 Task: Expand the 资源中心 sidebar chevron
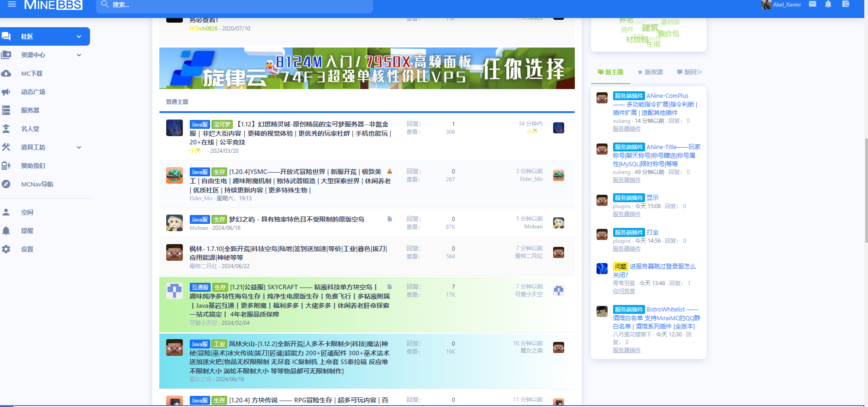(79, 55)
